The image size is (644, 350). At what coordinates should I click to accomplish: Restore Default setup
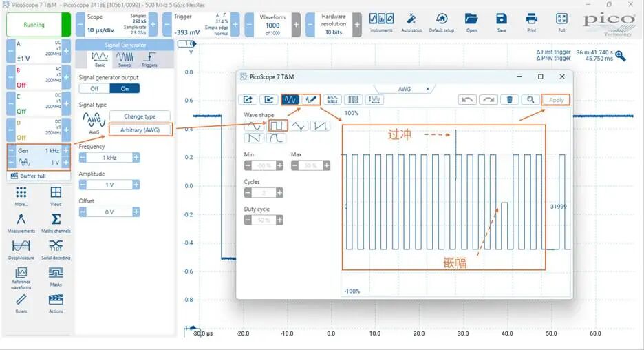click(442, 23)
